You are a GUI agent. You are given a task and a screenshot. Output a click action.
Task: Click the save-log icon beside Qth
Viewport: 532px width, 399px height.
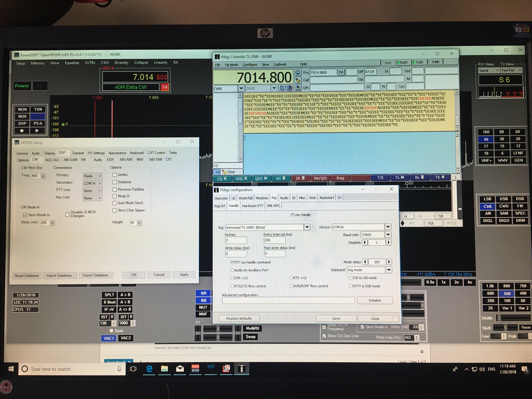[x=298, y=88]
